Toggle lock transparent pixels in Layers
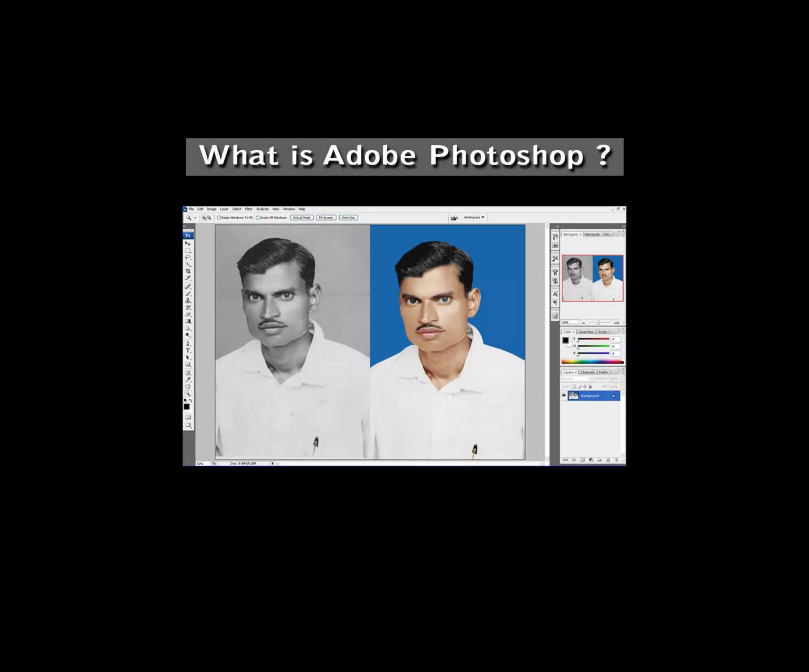 (x=574, y=386)
